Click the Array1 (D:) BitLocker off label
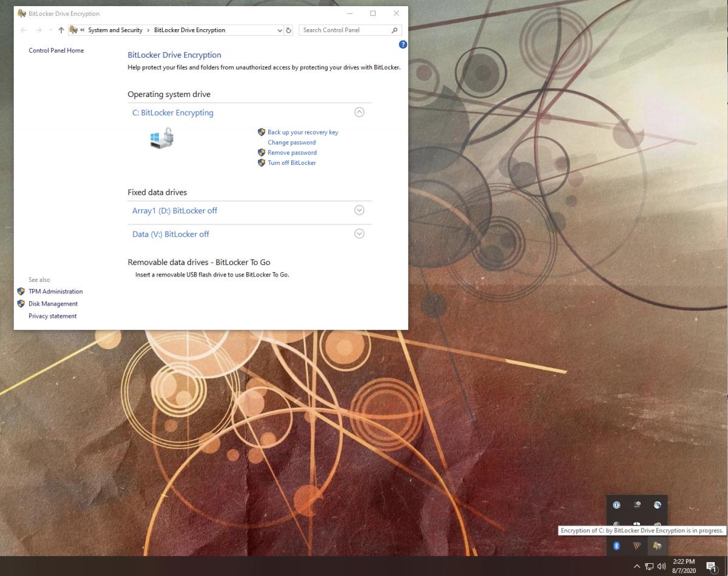Viewport: 728px width, 576px height. pos(175,210)
